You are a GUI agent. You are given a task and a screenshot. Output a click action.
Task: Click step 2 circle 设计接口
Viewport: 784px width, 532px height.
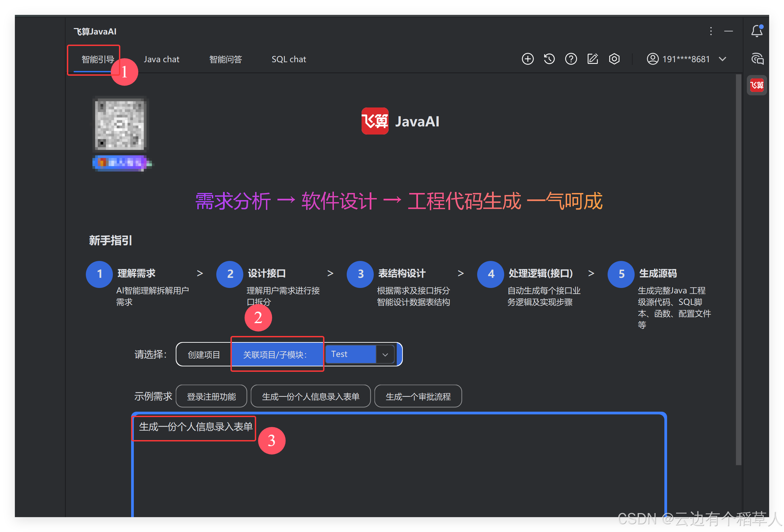229,274
